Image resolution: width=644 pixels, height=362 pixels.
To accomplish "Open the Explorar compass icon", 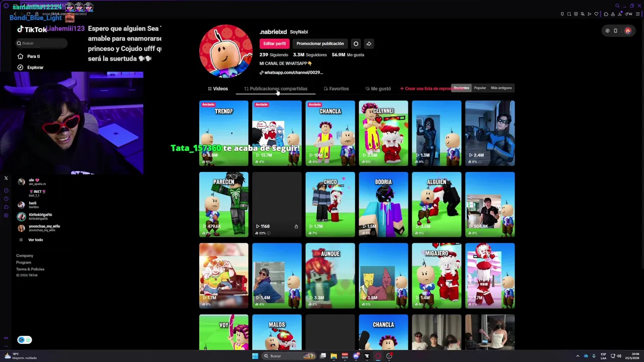I will click(20, 67).
